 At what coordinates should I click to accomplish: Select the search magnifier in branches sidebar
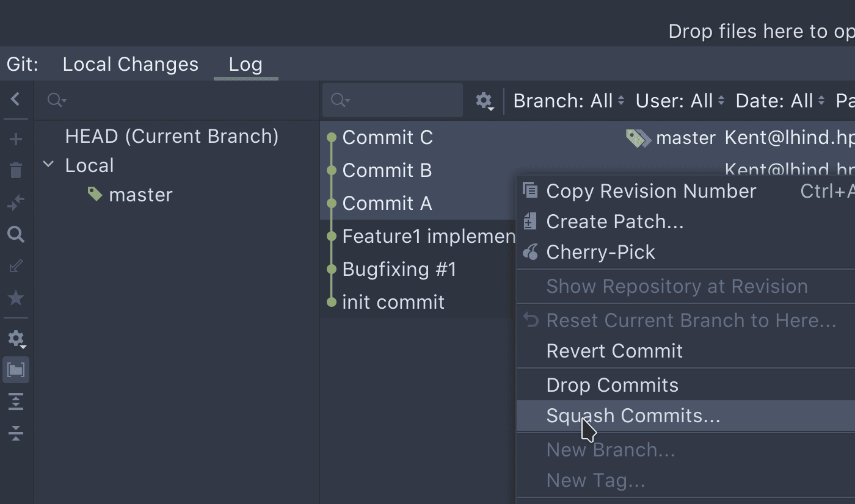[x=16, y=234]
